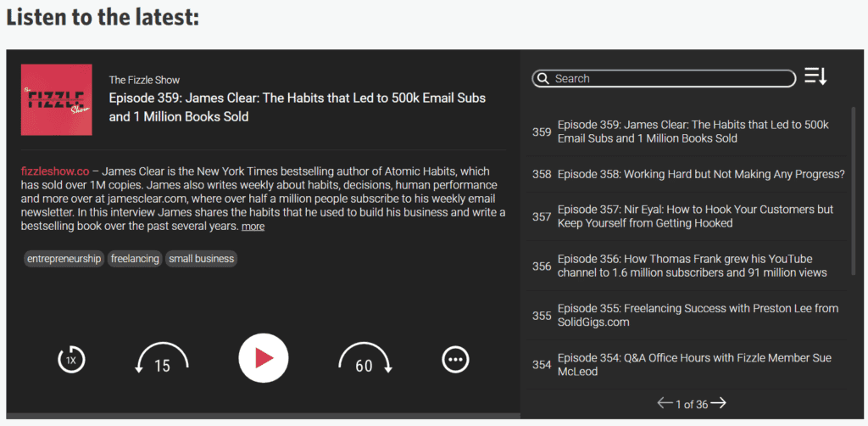
Task: Select Episode 355 Preston Lee in list
Action: [686, 315]
